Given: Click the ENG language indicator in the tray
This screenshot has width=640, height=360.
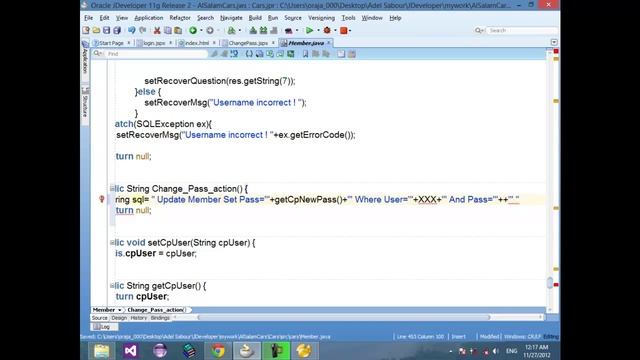Looking at the screenshot, I should [511, 351].
